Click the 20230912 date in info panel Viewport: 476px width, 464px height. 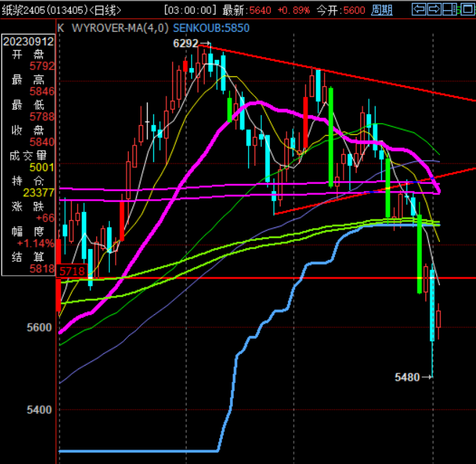(28, 43)
